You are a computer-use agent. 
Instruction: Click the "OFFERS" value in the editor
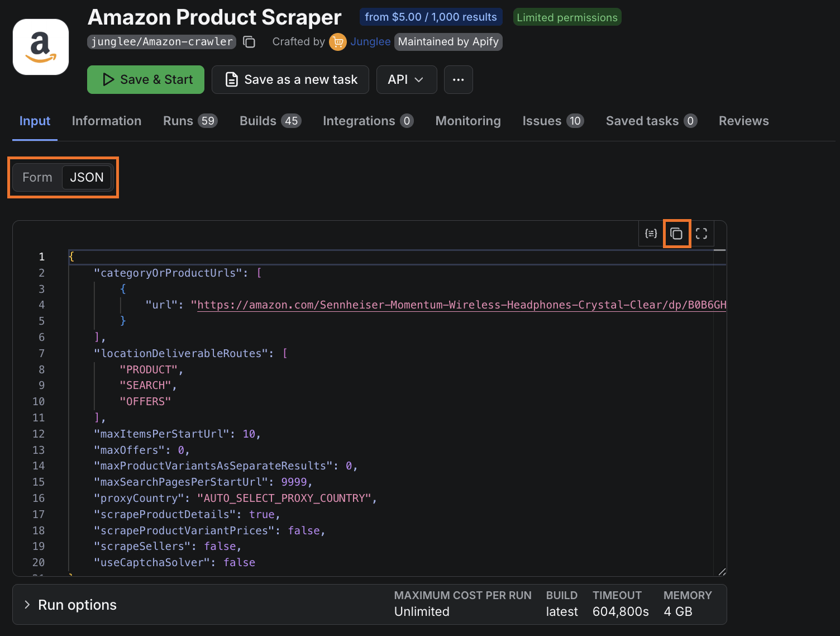(145, 402)
